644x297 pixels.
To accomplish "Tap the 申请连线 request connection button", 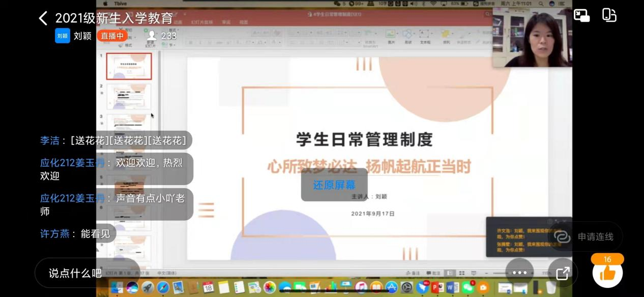I will [585, 236].
